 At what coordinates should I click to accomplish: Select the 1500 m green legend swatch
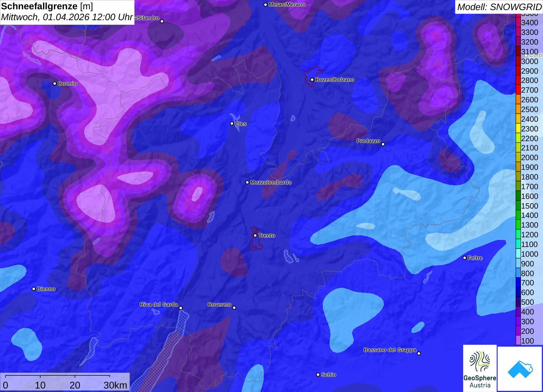518,206
